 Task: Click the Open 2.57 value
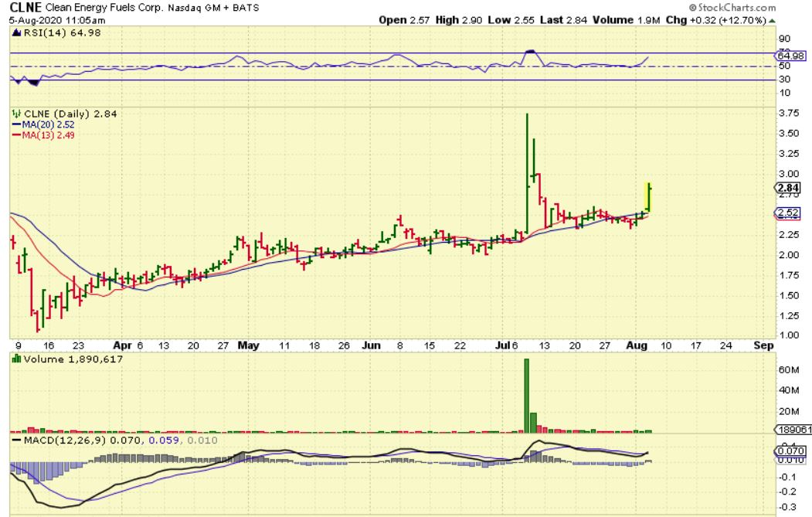[x=404, y=20]
